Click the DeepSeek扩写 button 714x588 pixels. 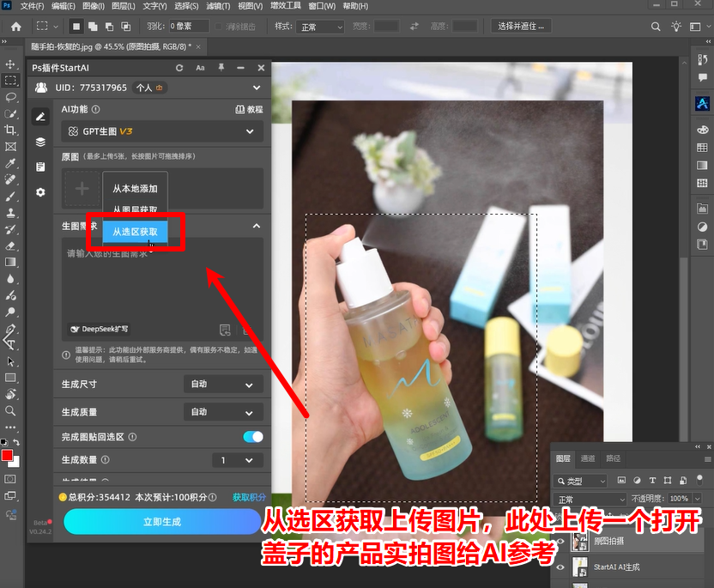[x=99, y=329]
